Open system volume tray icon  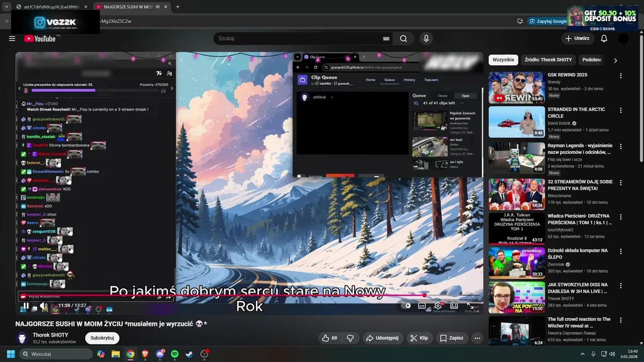[613, 354]
